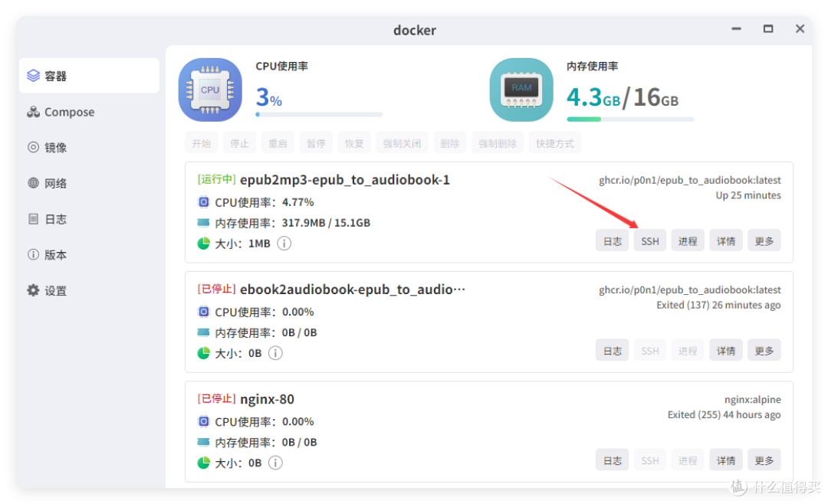
Task: Open 设置 settings page
Action: [89, 291]
